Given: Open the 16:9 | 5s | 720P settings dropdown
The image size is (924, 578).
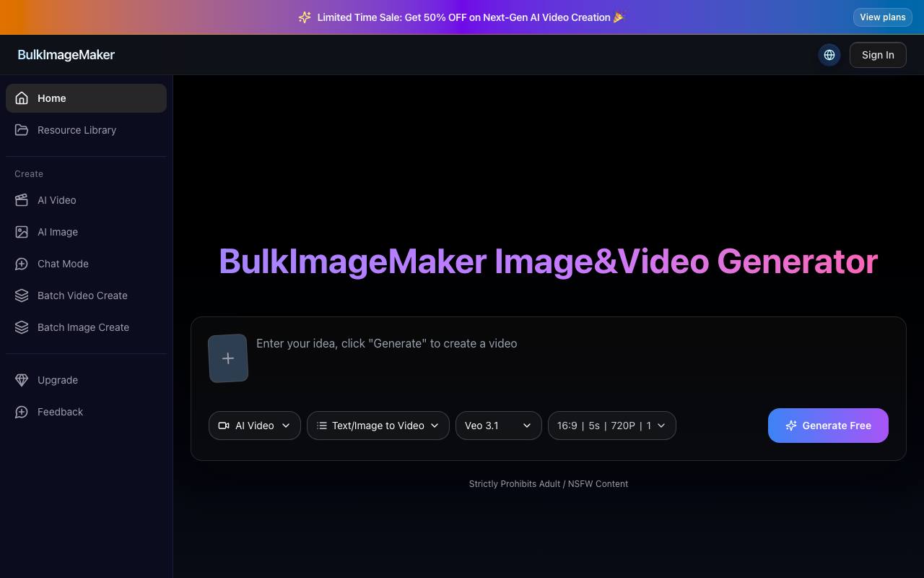Looking at the screenshot, I should (612, 426).
